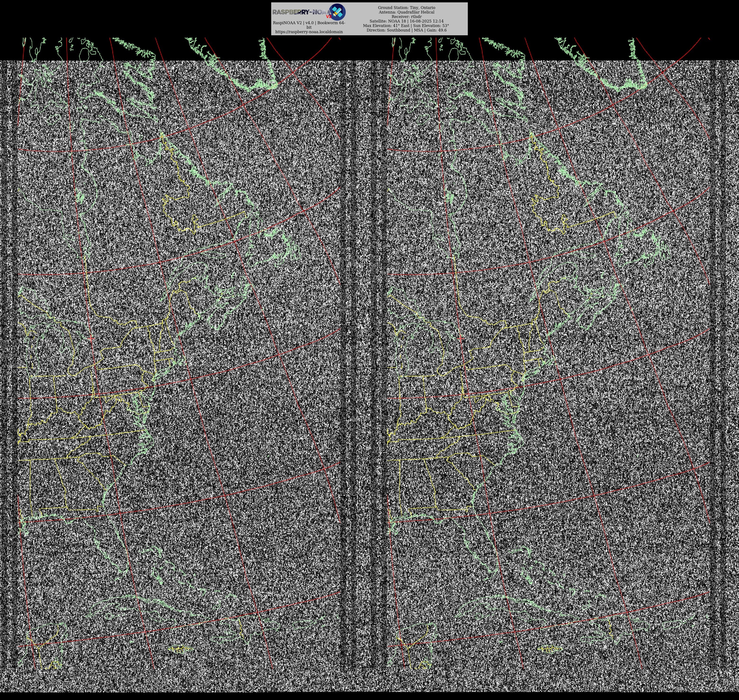Click the RaspiNOAA V2 v4.0 version text
The image size is (739, 700).
pos(309,23)
